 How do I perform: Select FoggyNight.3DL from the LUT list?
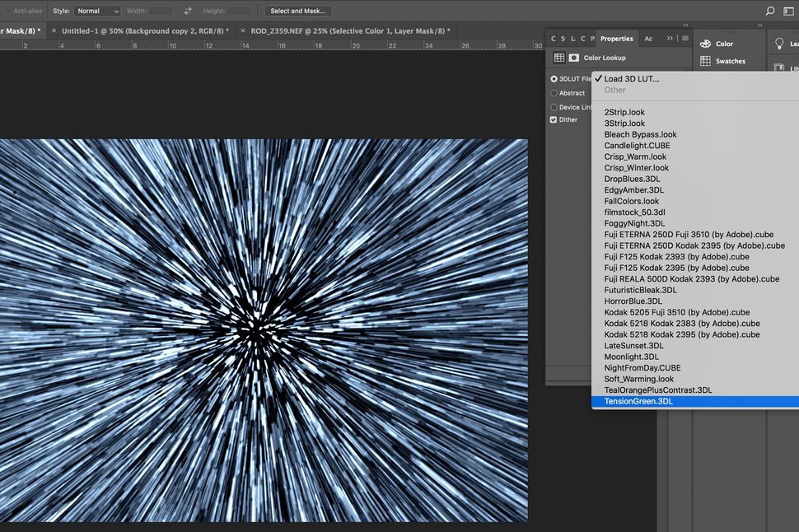point(634,223)
